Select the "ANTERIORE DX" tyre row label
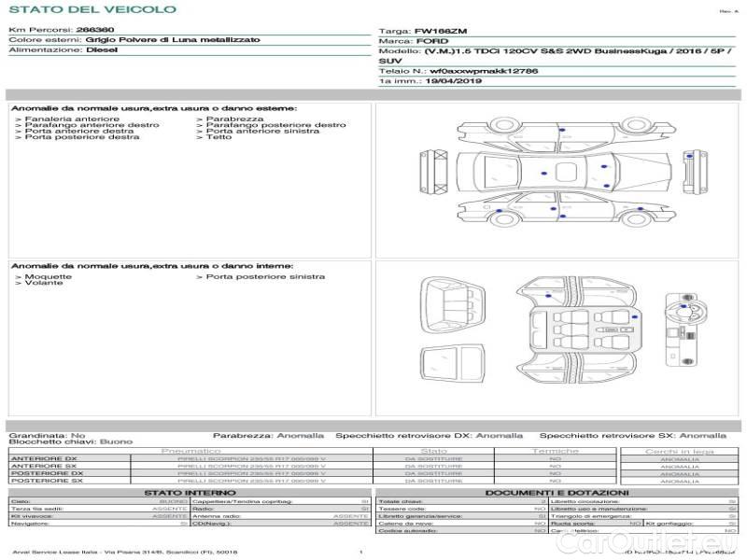 click(x=44, y=459)
